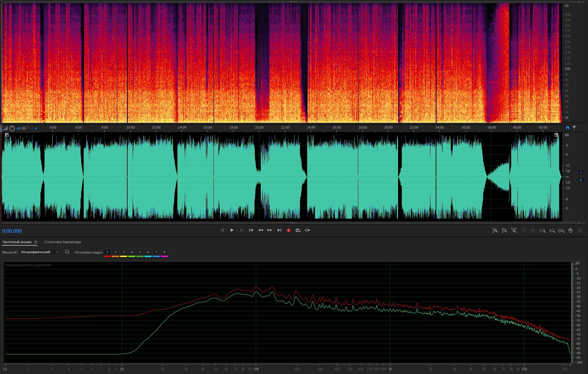Switch to the Частотный анализ tab
This screenshot has height=374, width=588.
click(x=17, y=242)
